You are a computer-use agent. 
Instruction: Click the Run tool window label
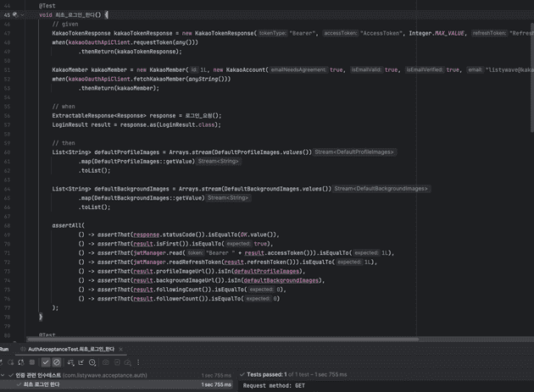(4, 349)
